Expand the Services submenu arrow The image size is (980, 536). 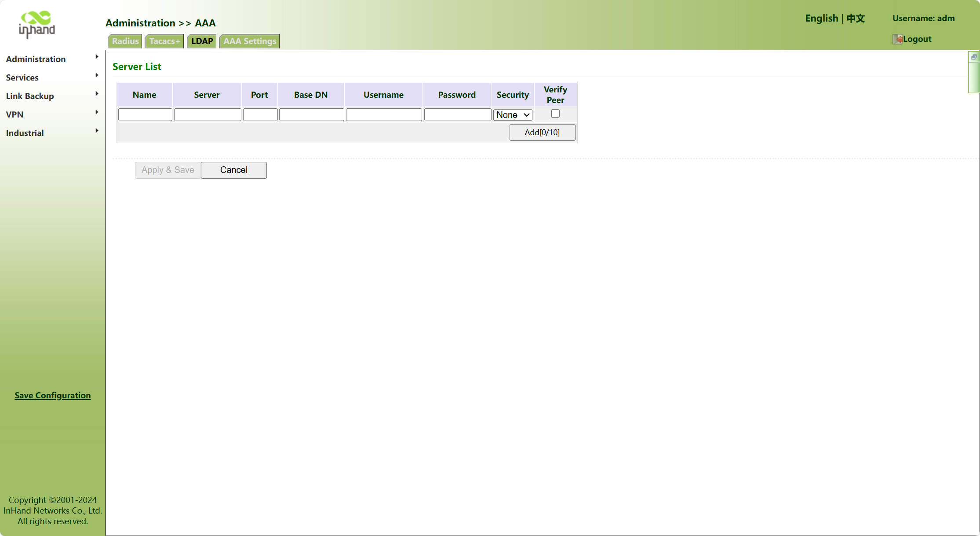coord(97,75)
